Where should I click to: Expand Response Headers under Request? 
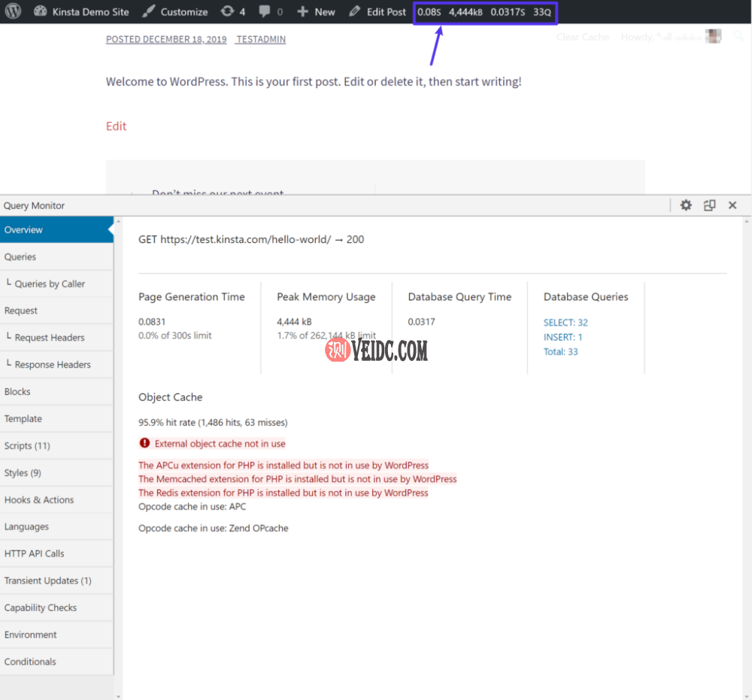tap(47, 364)
